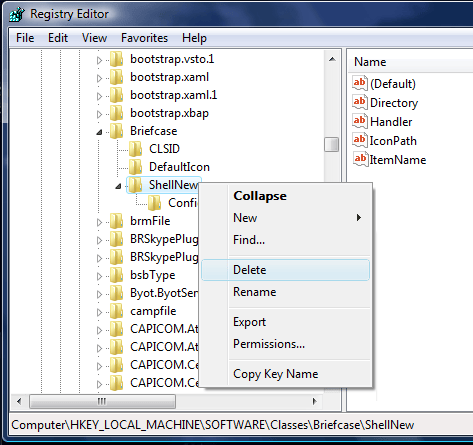Collapse the ShellNew key arrow
The height and width of the screenshot is (445, 473).
click(x=118, y=186)
